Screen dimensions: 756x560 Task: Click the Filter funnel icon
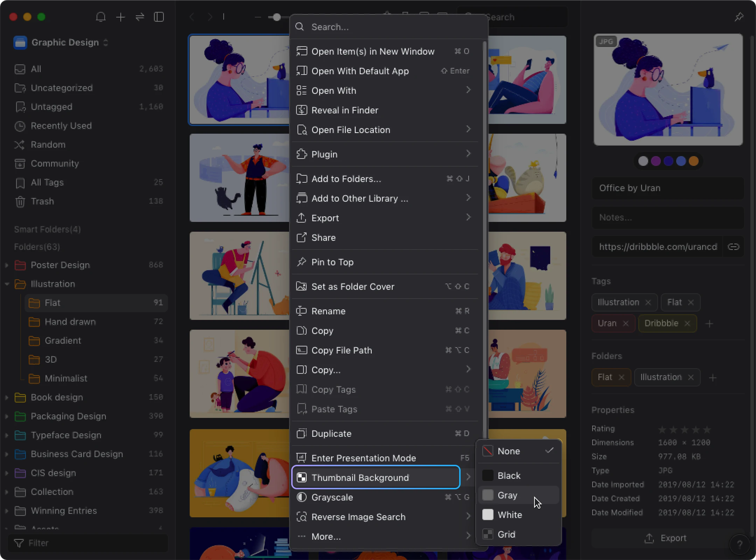(19, 543)
